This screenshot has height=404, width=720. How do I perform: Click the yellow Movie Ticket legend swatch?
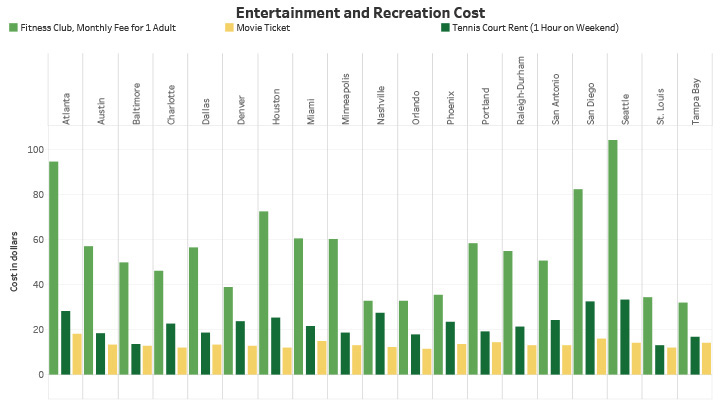pyautogui.click(x=229, y=28)
